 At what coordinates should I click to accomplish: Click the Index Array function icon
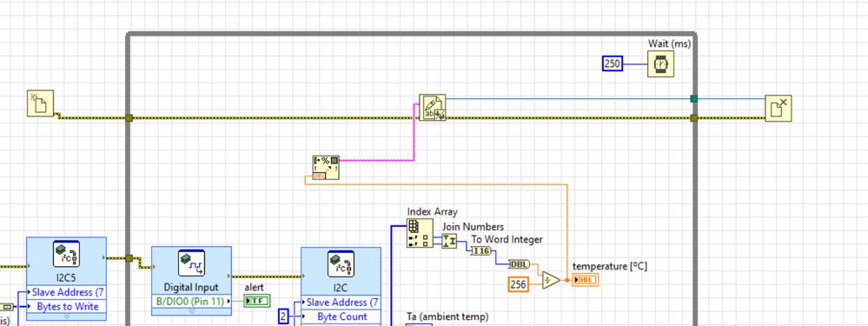click(420, 232)
